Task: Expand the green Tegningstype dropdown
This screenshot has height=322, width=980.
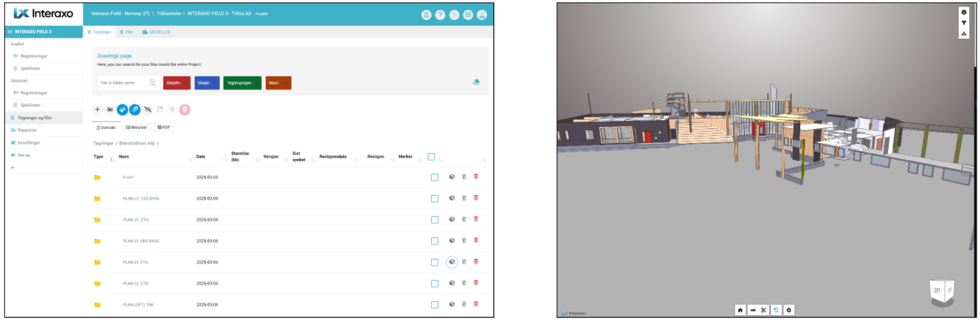Action: [242, 82]
